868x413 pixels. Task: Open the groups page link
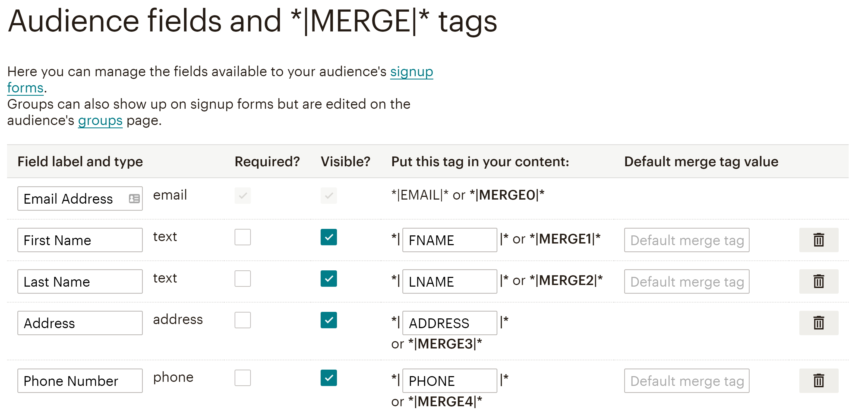coord(100,120)
